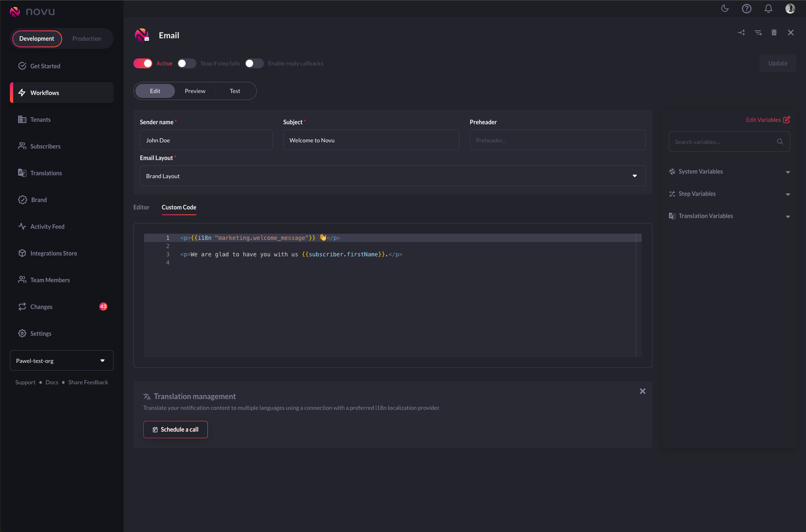
Task: Click the Subject input field
Action: tap(371, 140)
